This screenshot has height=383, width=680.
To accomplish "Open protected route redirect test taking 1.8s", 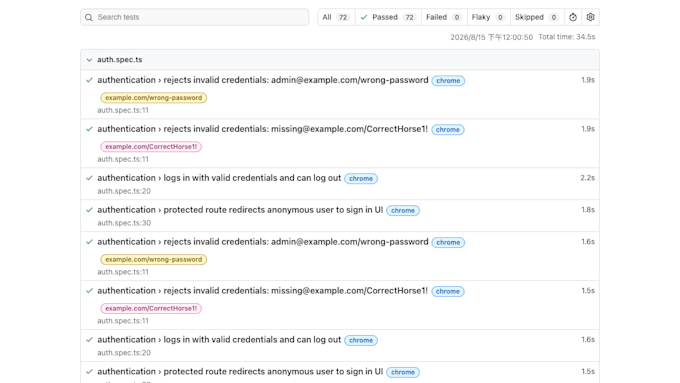I will tap(240, 210).
